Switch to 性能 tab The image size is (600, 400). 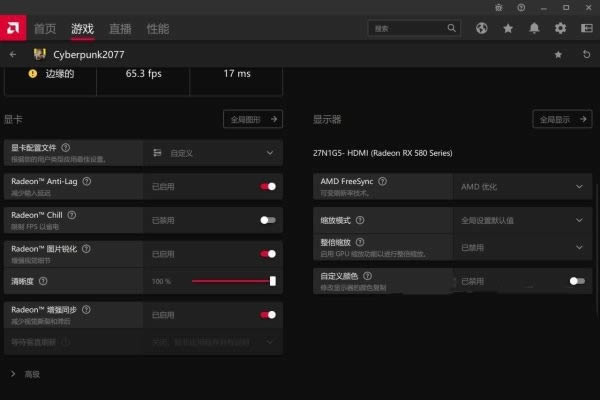click(x=158, y=29)
